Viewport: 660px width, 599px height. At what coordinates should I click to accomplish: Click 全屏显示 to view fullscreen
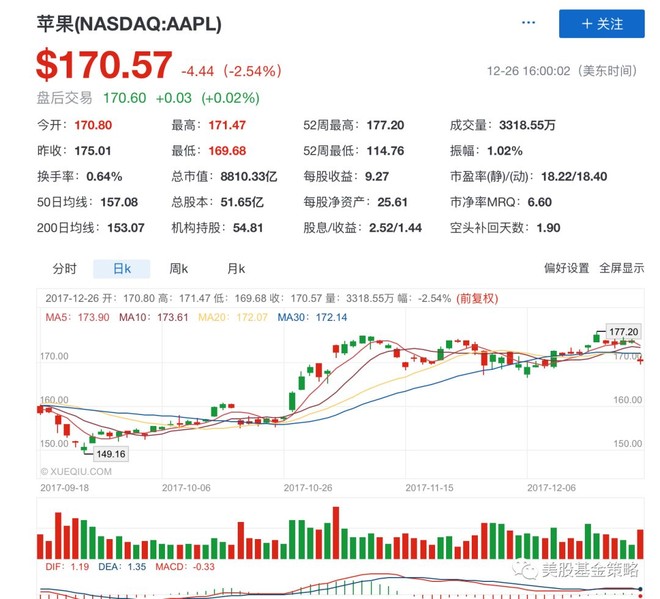(622, 268)
